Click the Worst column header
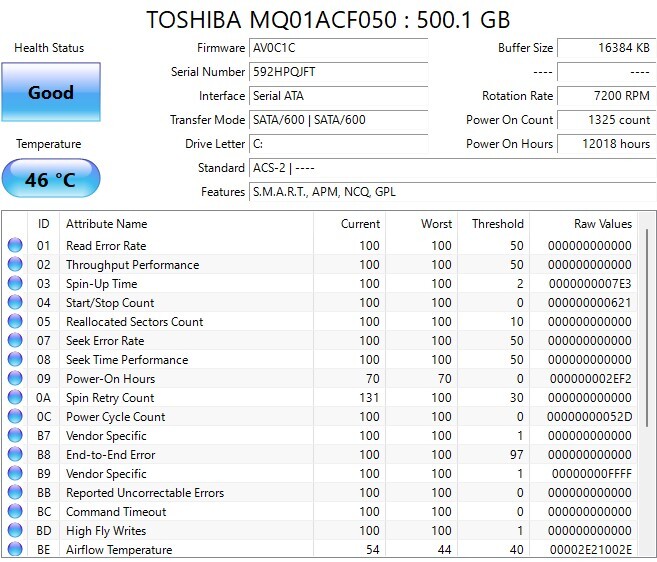Screen dimensions: 657x562 click(x=422, y=224)
